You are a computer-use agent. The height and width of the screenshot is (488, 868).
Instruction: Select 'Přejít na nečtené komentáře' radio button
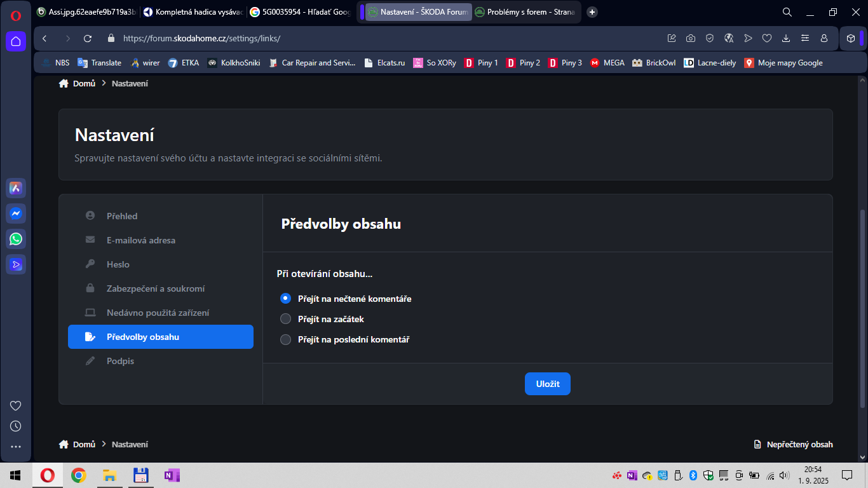click(x=285, y=298)
